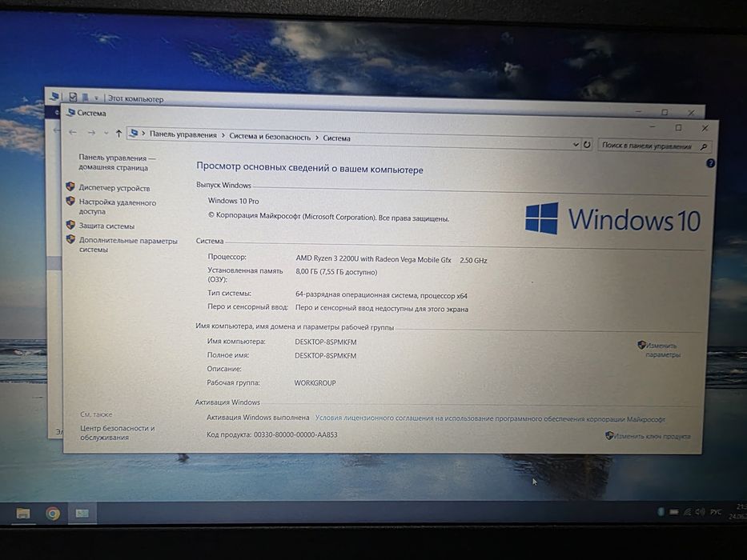Switch input language via РУС indicator
This screenshot has height=560, width=747.
[716, 512]
